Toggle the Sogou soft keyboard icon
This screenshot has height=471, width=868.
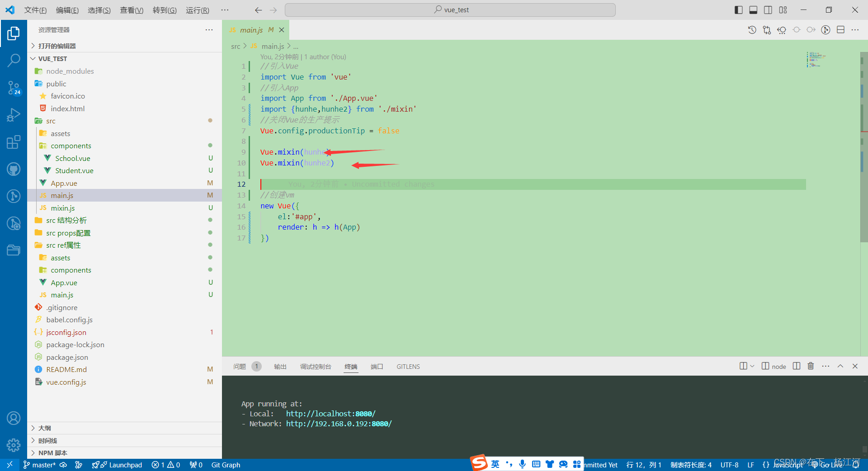point(536,464)
